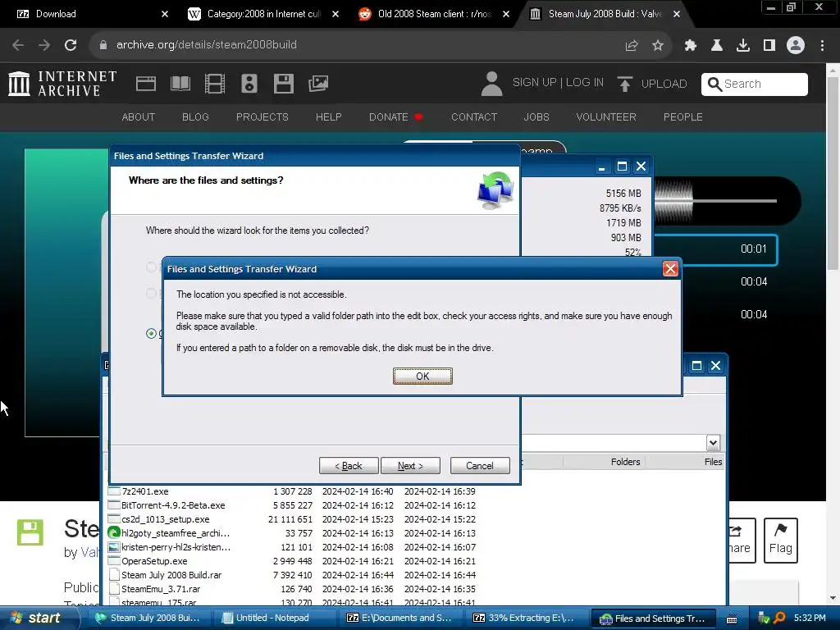Open the Chrome labs flask icon

[717, 46]
